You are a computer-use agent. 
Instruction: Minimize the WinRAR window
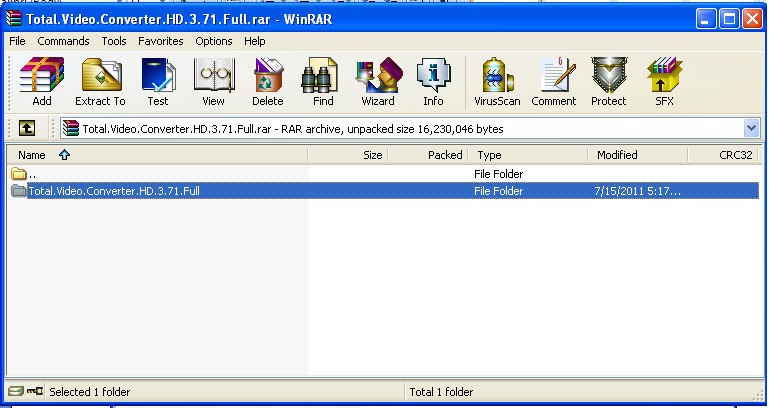[x=706, y=19]
